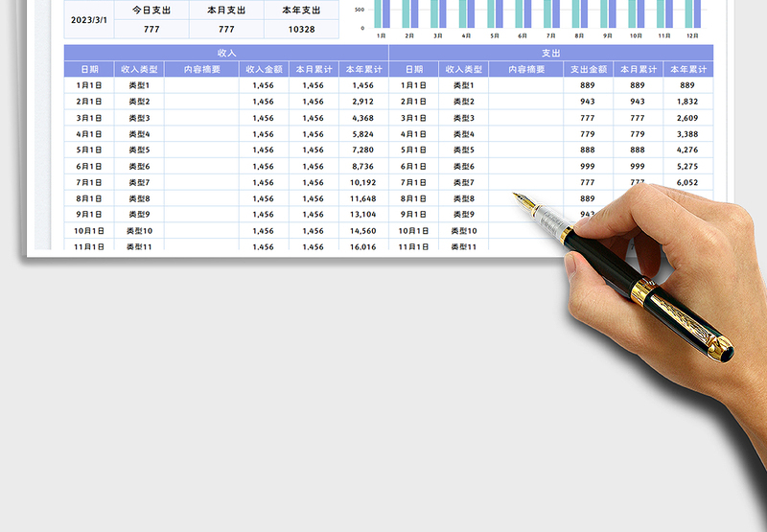Select the 本年累计 cell showing 2,912

(x=362, y=102)
